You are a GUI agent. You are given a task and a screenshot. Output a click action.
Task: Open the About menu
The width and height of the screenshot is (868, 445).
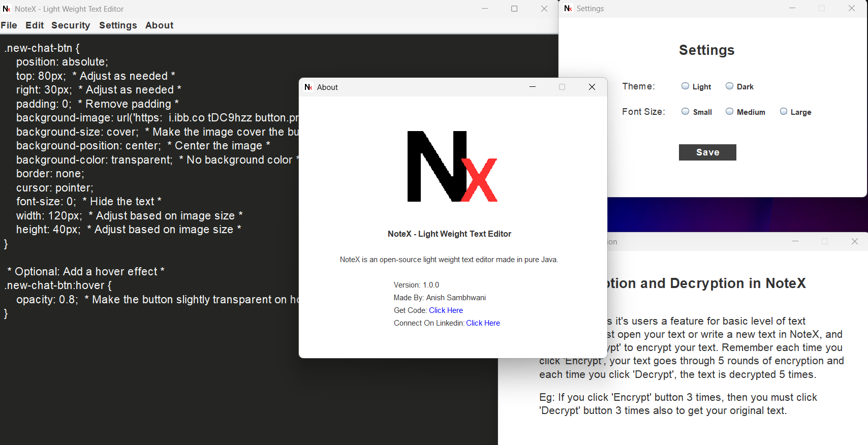click(159, 25)
